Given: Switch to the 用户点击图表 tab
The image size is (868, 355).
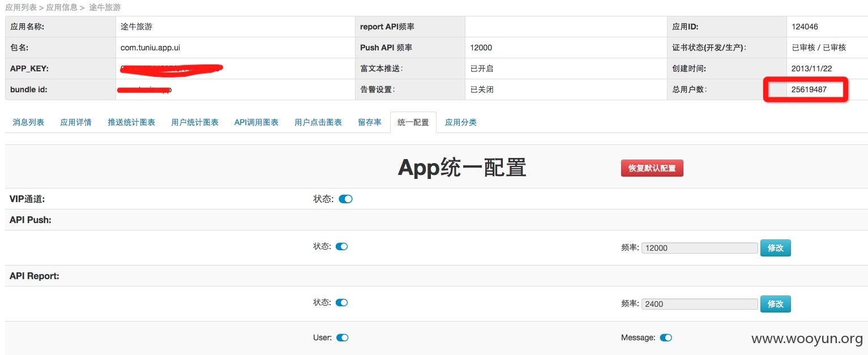Looking at the screenshot, I should [318, 122].
